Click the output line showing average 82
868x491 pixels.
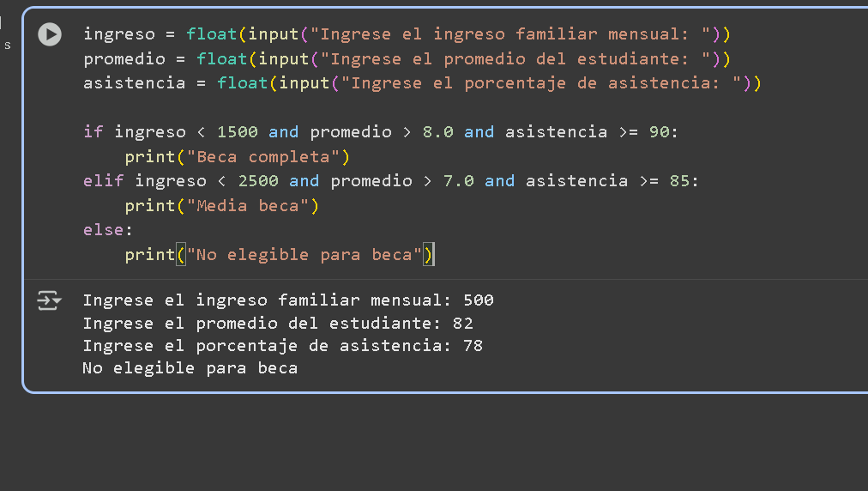(277, 324)
